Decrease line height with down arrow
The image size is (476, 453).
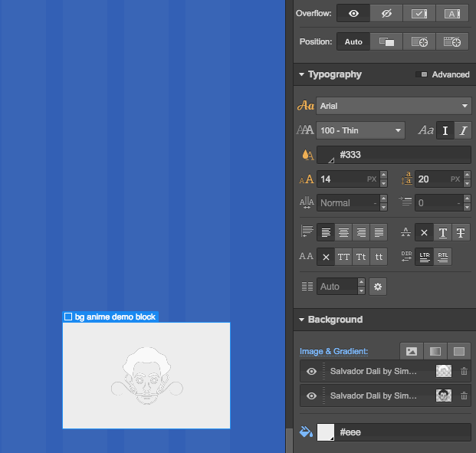coord(467,183)
